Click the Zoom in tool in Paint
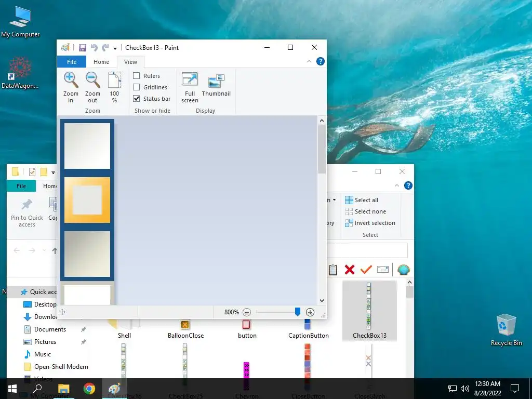The height and width of the screenshot is (399, 532). point(71,87)
